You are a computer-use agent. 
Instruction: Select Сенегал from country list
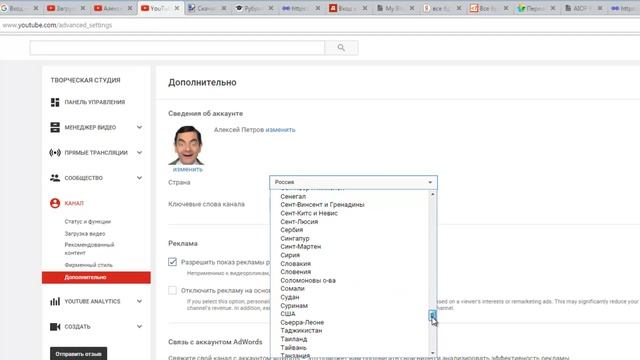pos(293,196)
